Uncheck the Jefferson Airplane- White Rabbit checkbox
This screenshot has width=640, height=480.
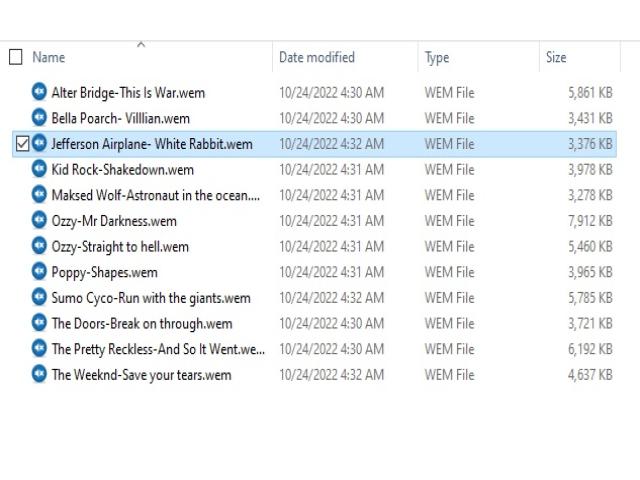(22, 144)
